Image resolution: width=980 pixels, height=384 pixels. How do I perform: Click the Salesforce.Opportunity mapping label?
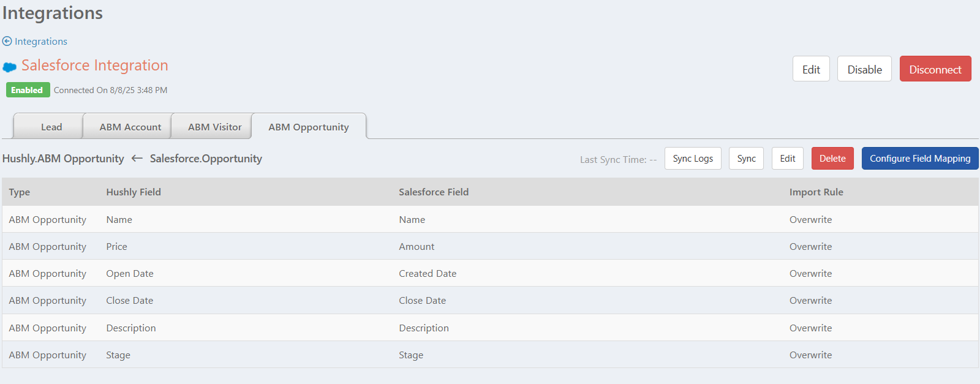pos(206,159)
